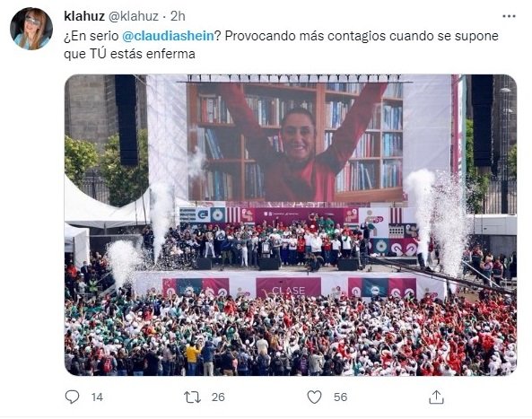Open the tweet's more options ellipsis
The height and width of the screenshot is (419, 532).
tap(509, 16)
